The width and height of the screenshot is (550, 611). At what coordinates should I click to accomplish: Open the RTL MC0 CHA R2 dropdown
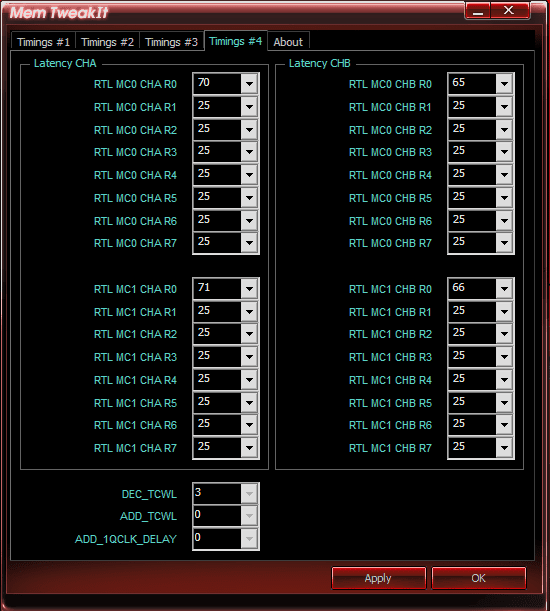(x=249, y=130)
